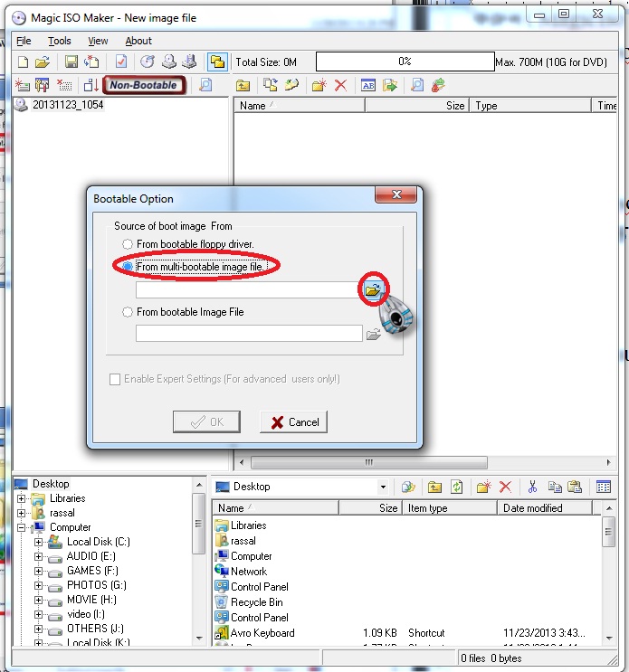Save the image with the floppy disk icon
Image resolution: width=629 pixels, height=672 pixels.
71,62
